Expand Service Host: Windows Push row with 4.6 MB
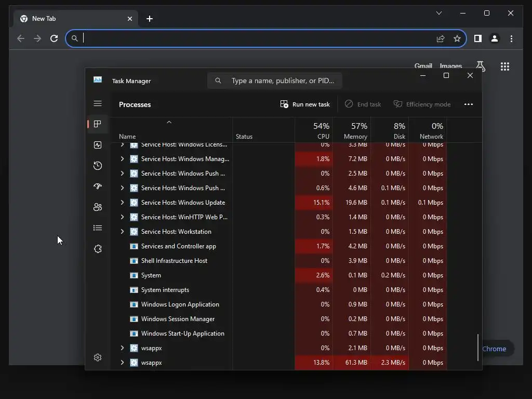Viewport: 532px width, 399px height. pyautogui.click(x=122, y=188)
